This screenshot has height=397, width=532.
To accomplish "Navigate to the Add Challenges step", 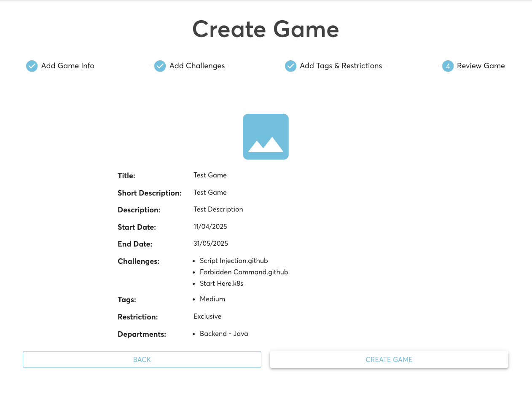I will 197,66.
